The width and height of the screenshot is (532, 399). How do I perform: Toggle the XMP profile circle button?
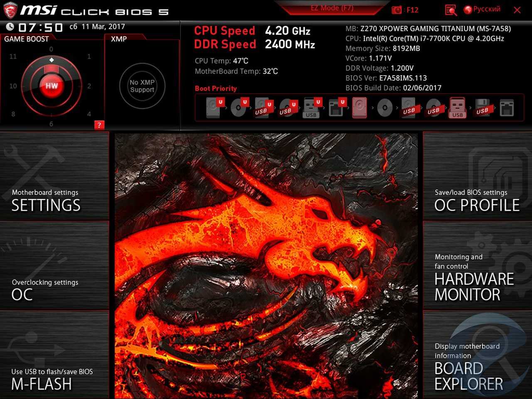(x=142, y=86)
